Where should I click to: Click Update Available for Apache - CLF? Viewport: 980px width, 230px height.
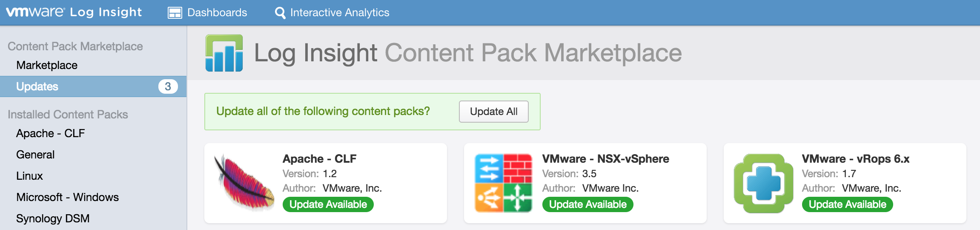[x=328, y=204]
